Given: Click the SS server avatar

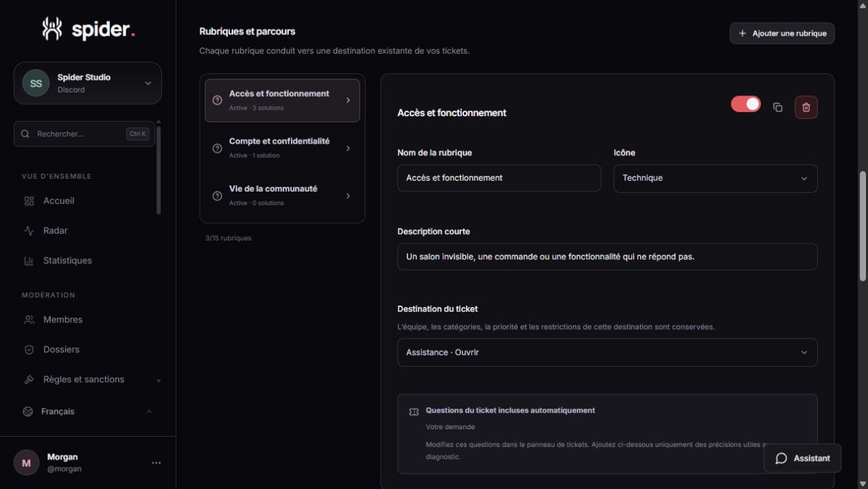Looking at the screenshot, I should pos(36,83).
